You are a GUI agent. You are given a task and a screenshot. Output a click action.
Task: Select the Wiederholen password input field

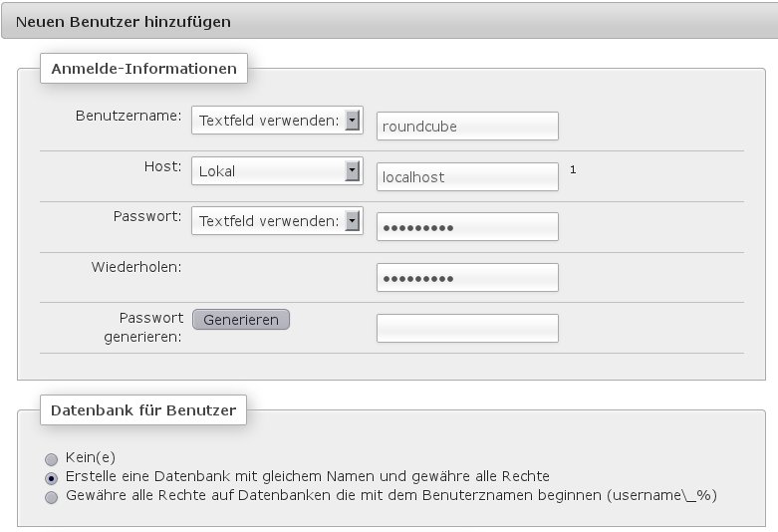pyautogui.click(x=467, y=278)
